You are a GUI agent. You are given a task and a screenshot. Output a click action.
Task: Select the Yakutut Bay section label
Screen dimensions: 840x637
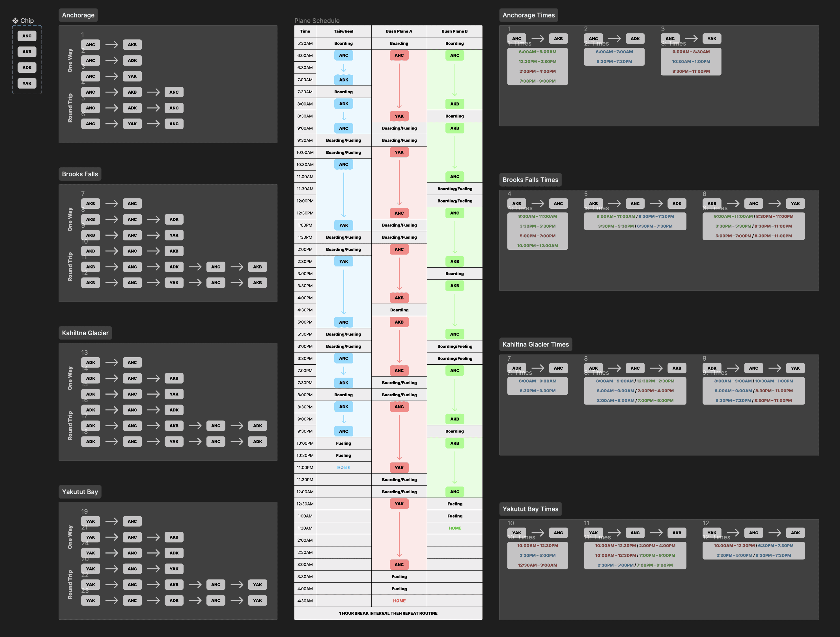click(x=80, y=492)
